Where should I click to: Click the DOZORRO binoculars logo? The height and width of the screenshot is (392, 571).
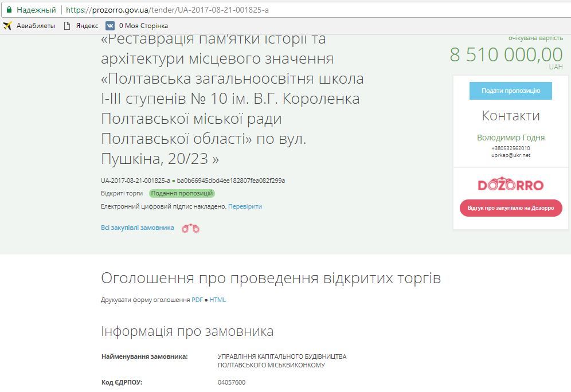[510, 185]
